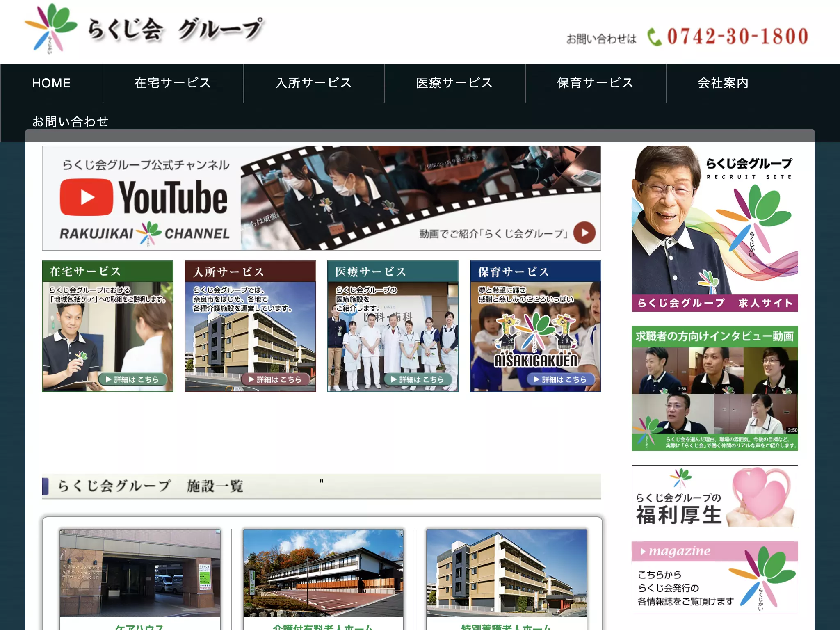Click the Rakujikai flower logo in header
Viewport: 840px width, 630px height.
(51, 28)
